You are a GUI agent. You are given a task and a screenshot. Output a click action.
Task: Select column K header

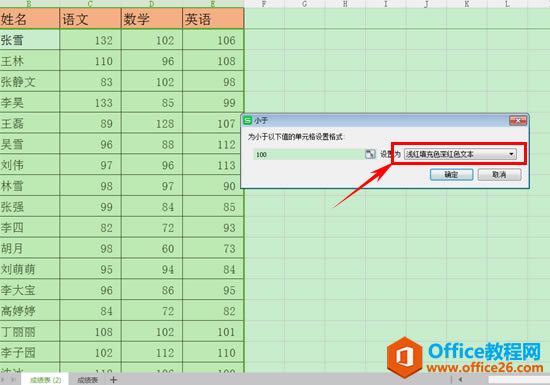pyautogui.click(x=467, y=4)
